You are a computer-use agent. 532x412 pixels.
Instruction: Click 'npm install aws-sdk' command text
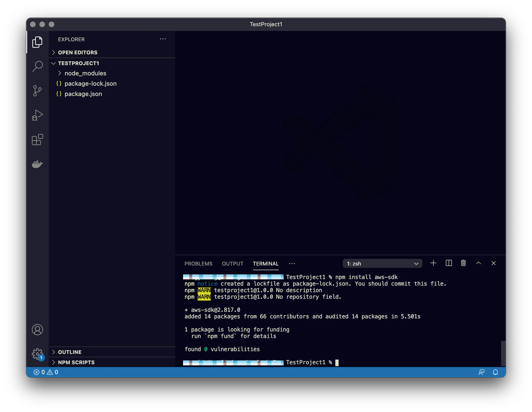coord(366,277)
